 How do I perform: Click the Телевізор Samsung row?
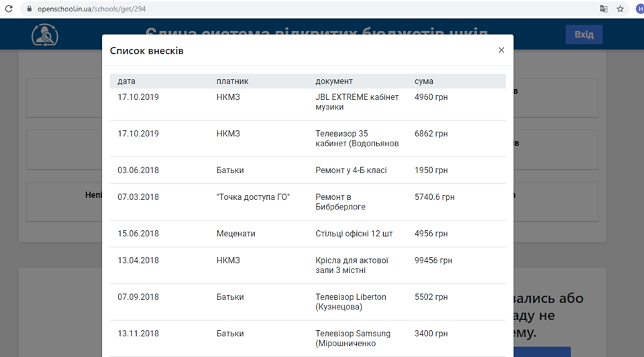coord(307,338)
